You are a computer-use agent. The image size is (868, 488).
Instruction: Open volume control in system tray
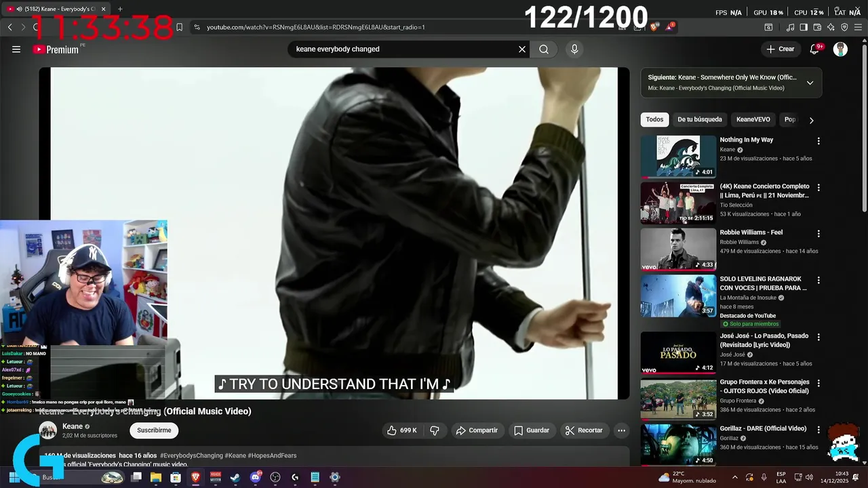(809, 477)
